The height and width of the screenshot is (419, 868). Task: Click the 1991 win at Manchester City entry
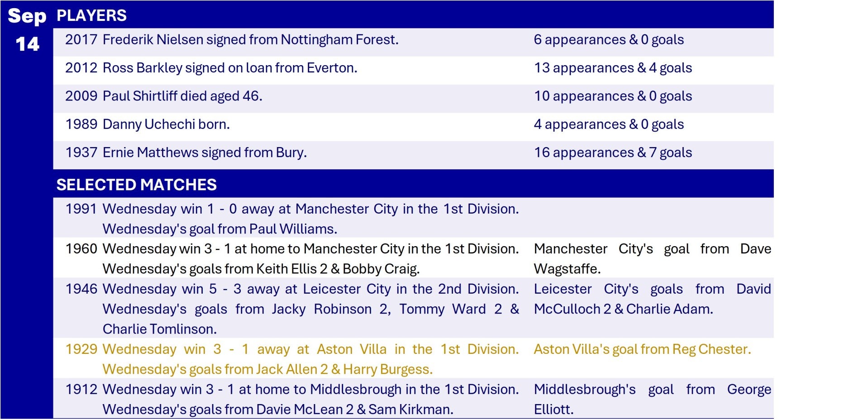click(292, 219)
